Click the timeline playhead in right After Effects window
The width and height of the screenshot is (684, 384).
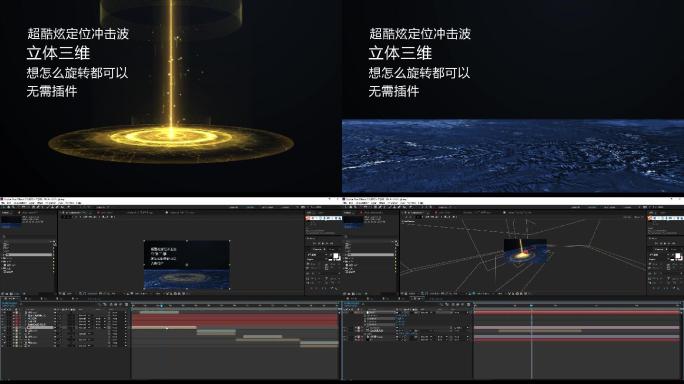click(531, 306)
